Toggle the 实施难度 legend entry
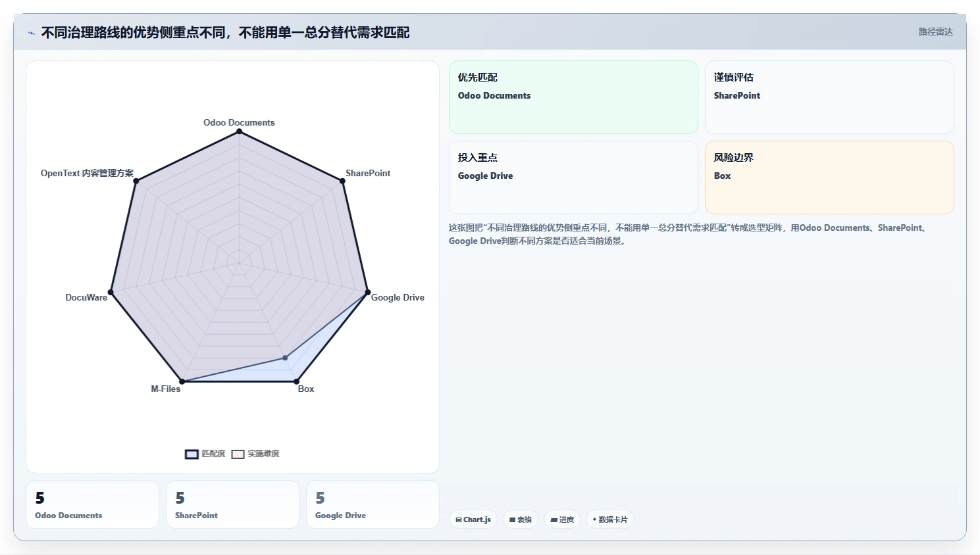 [255, 454]
